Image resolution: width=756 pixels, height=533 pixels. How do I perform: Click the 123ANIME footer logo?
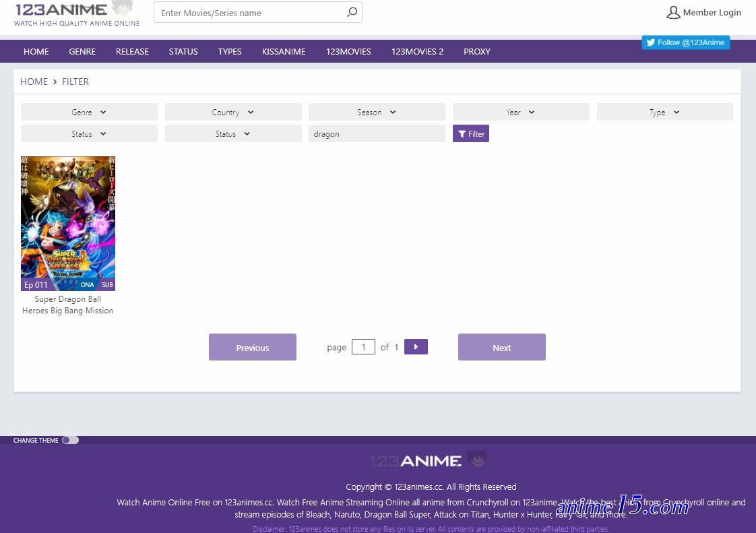pos(428,460)
